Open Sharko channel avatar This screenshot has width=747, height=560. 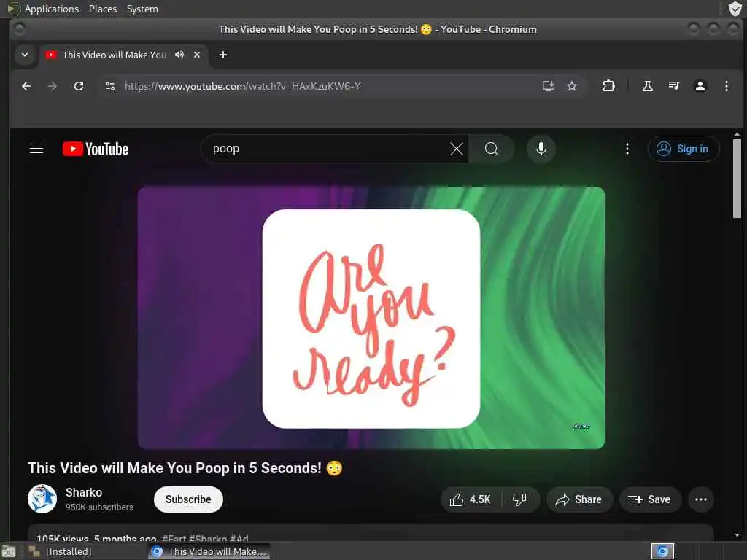tap(42, 499)
